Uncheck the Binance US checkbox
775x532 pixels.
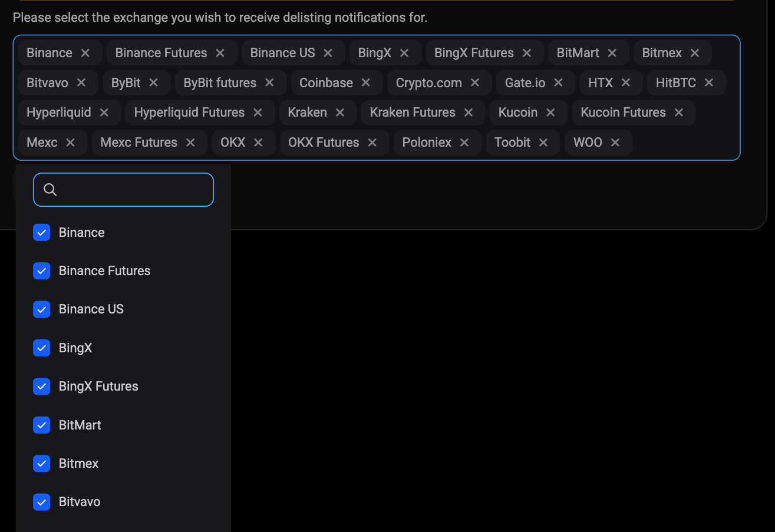point(42,309)
